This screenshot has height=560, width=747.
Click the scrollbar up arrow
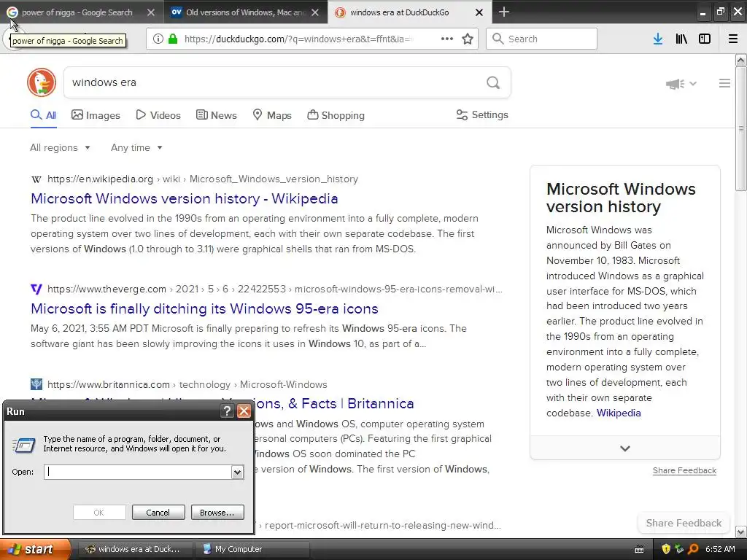coord(740,60)
